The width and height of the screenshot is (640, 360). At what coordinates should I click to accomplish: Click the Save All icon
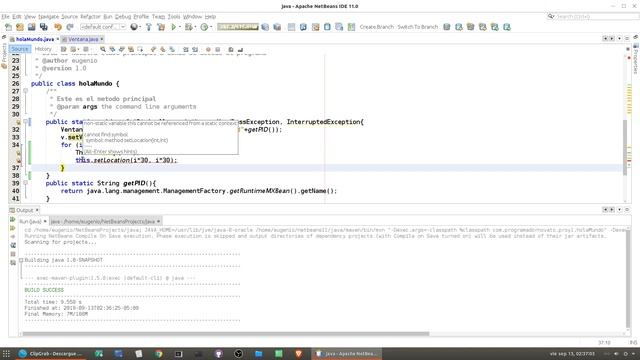43,27
